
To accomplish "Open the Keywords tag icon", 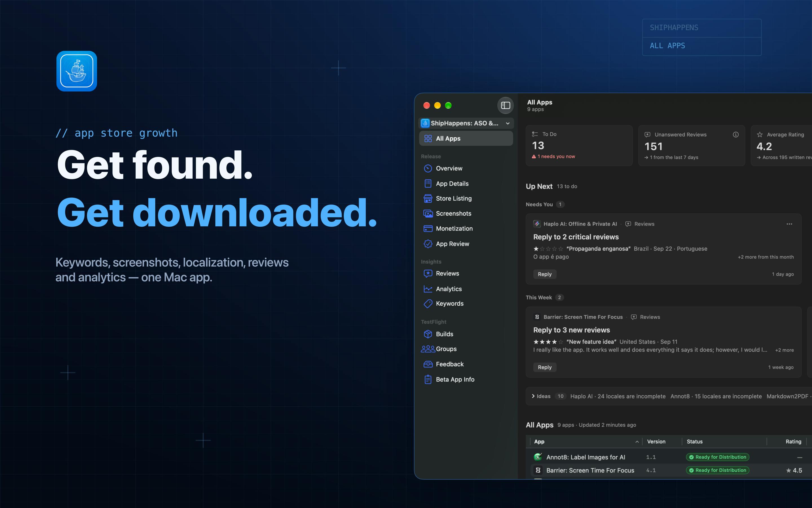I will tap(428, 304).
